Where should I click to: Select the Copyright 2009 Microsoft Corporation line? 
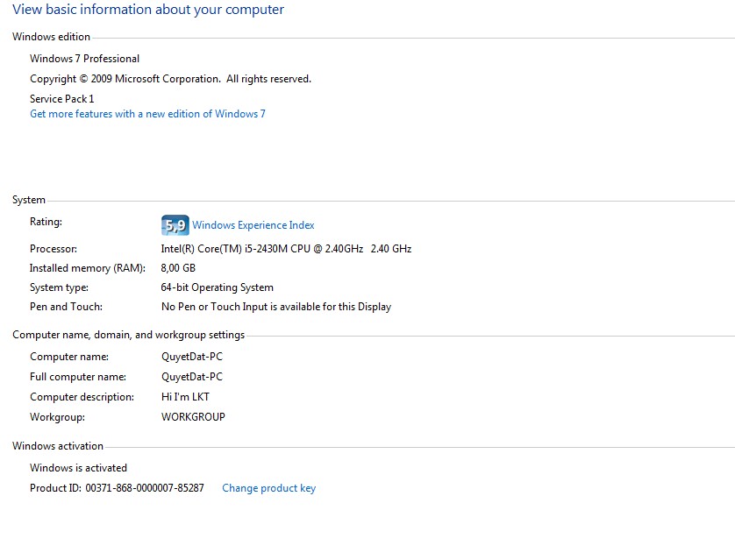point(171,79)
